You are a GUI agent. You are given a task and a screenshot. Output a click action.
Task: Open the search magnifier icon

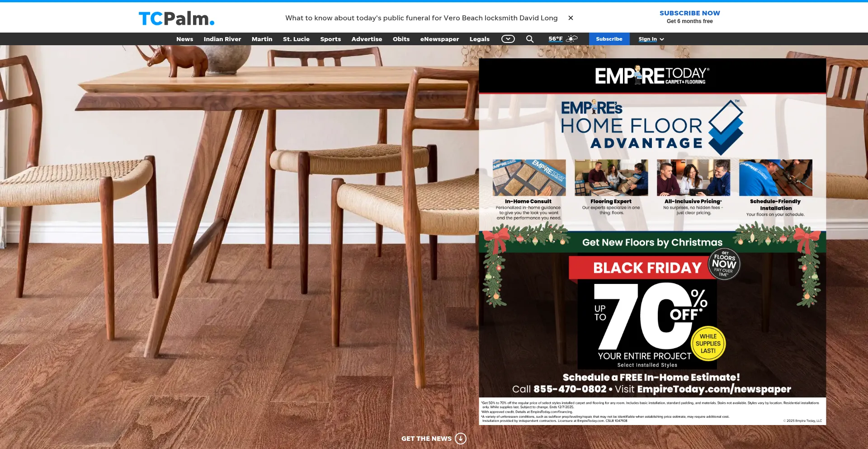(x=530, y=39)
